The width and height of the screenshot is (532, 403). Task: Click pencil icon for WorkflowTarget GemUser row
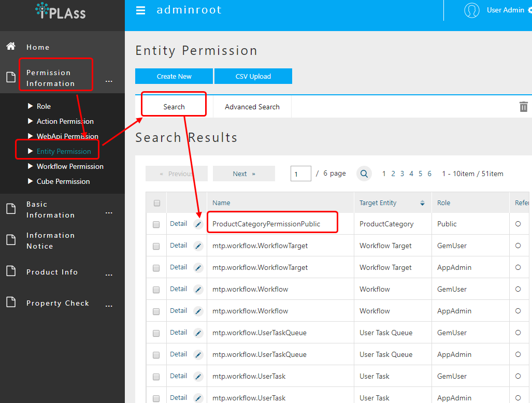click(x=198, y=246)
